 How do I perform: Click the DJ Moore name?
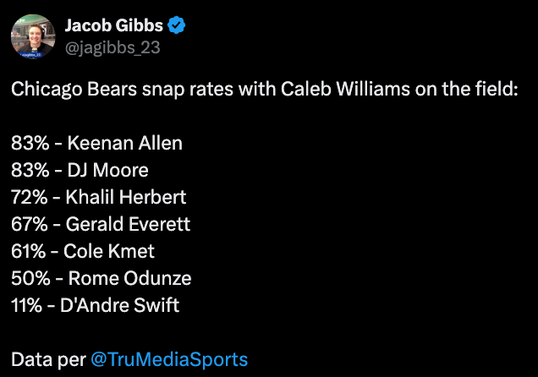(108, 170)
